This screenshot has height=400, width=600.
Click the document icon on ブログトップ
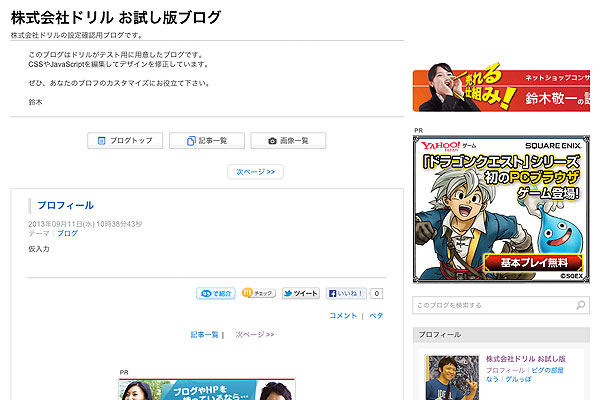(x=101, y=141)
